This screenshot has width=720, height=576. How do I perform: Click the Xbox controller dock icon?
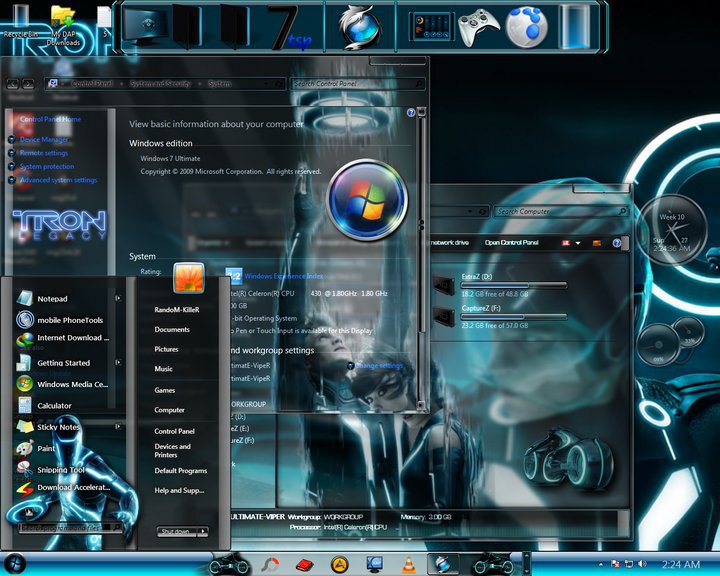[478, 28]
